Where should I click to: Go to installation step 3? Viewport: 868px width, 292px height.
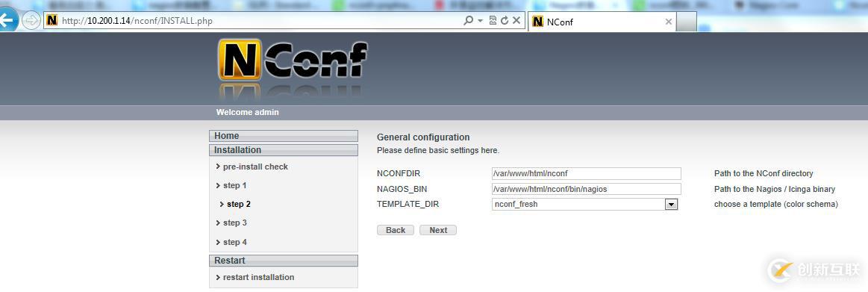click(234, 223)
